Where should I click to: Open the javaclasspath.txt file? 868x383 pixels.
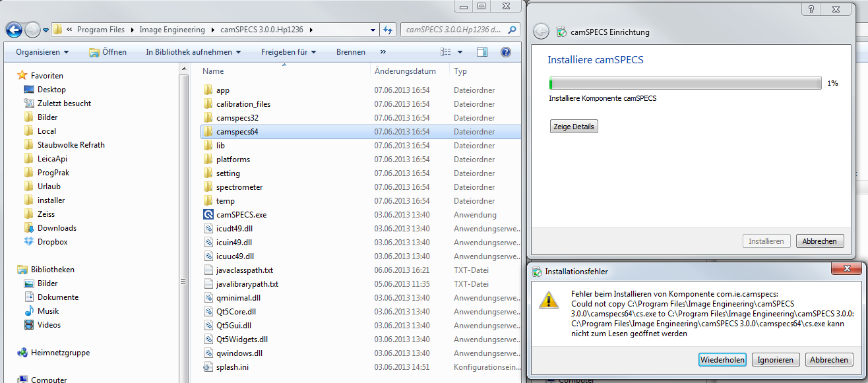click(x=244, y=270)
